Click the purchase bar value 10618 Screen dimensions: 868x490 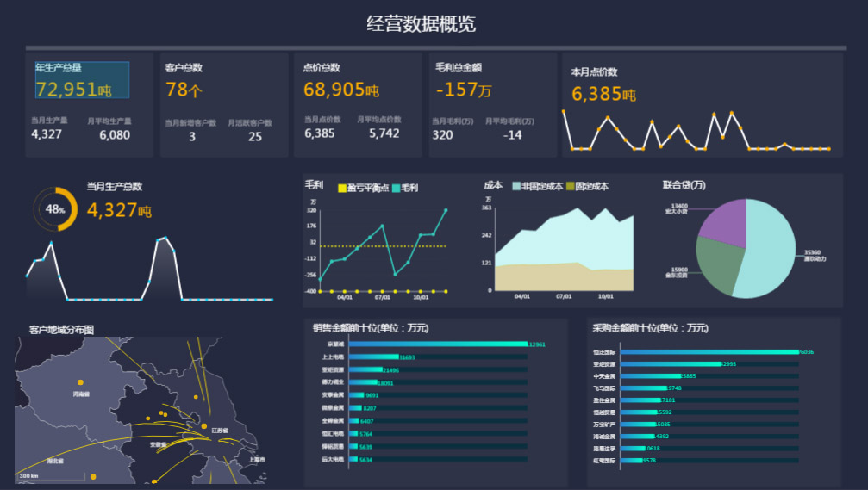(x=653, y=449)
